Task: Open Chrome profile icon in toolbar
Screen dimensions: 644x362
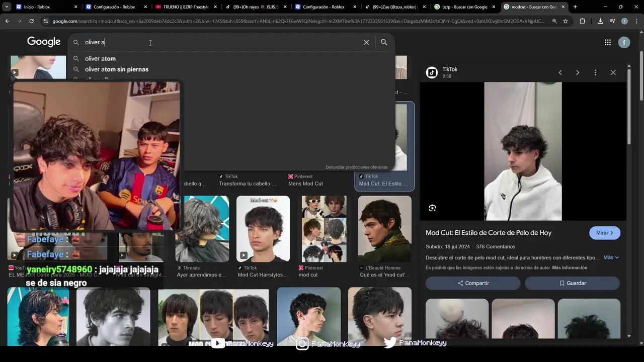Action: point(624,21)
